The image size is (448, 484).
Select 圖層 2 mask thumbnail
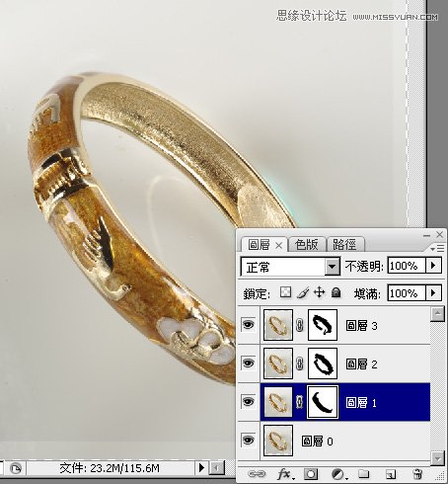[323, 363]
